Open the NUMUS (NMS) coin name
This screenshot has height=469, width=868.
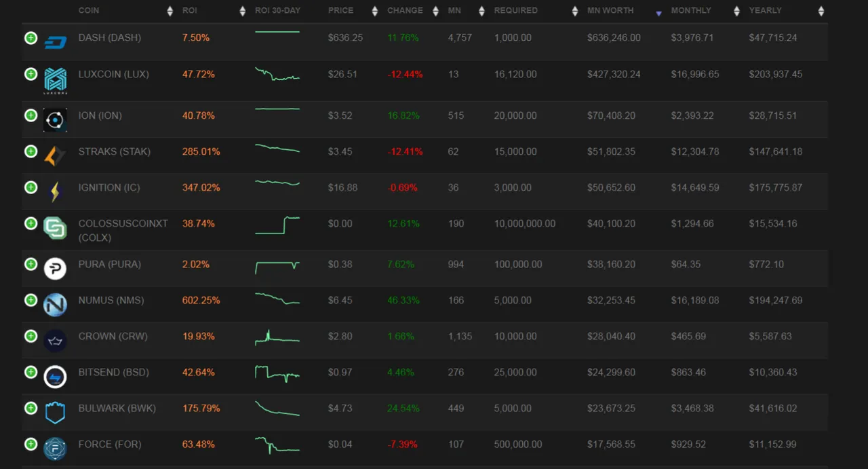(111, 300)
